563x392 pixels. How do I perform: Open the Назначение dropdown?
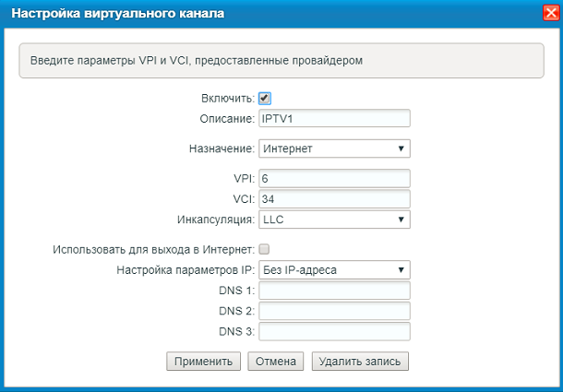[x=334, y=148]
